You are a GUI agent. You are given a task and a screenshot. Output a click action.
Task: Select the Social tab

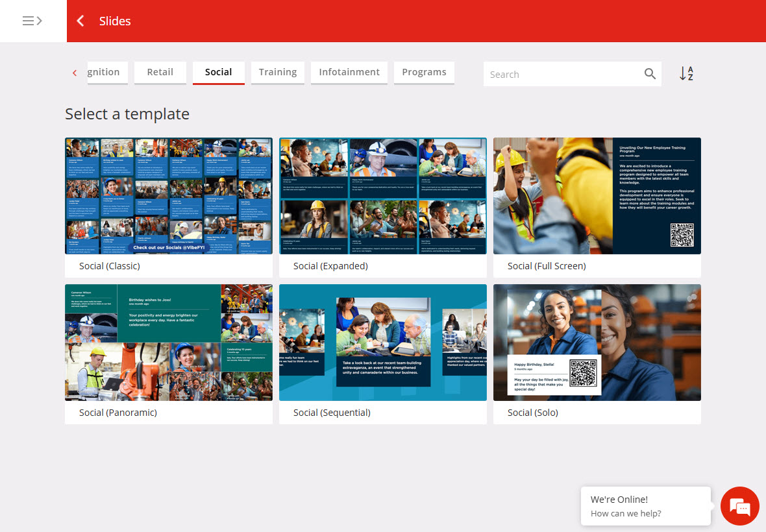(x=218, y=72)
